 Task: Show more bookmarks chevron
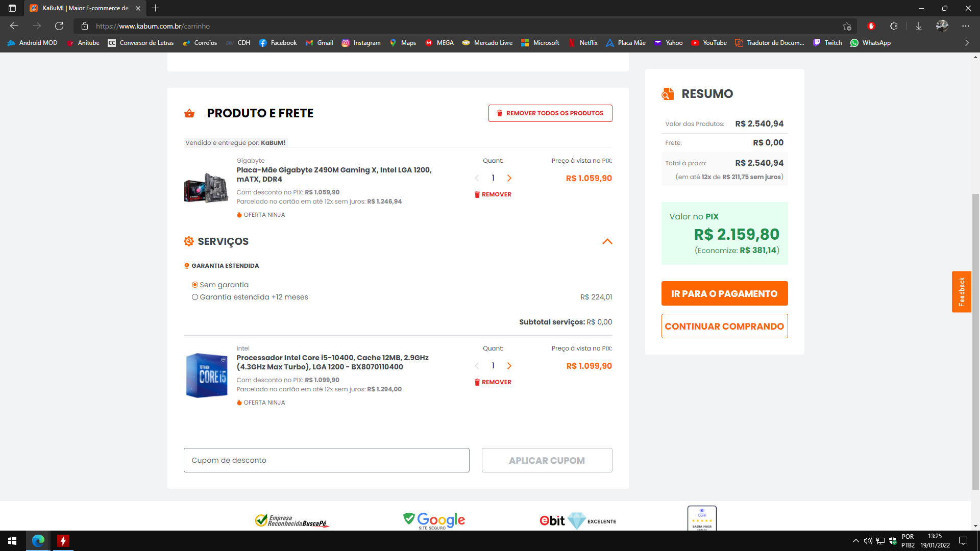pos(967,43)
